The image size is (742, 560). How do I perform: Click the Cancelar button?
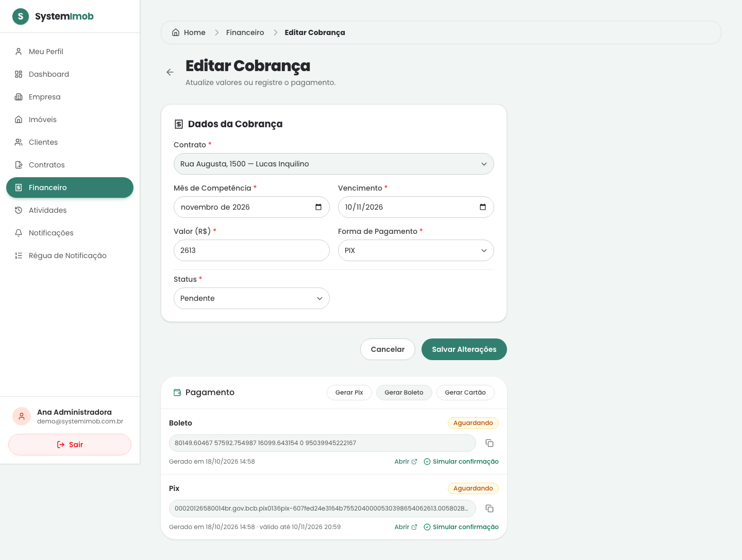[x=387, y=349]
